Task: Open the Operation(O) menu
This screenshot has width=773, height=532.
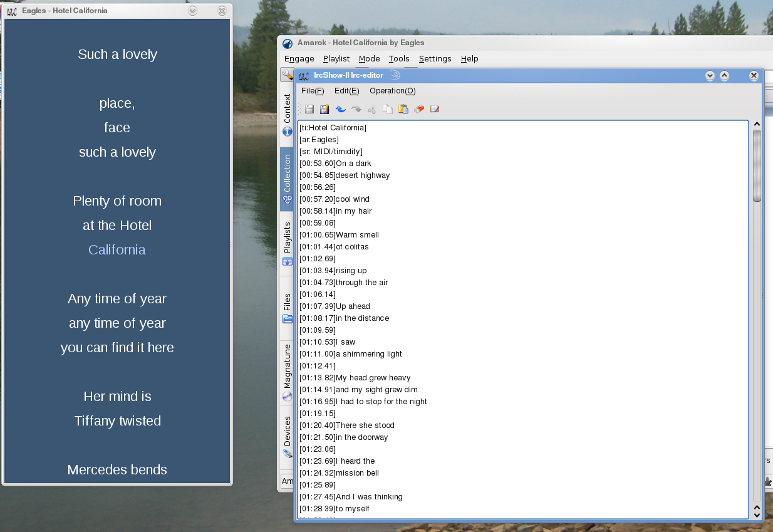Action: pos(392,91)
